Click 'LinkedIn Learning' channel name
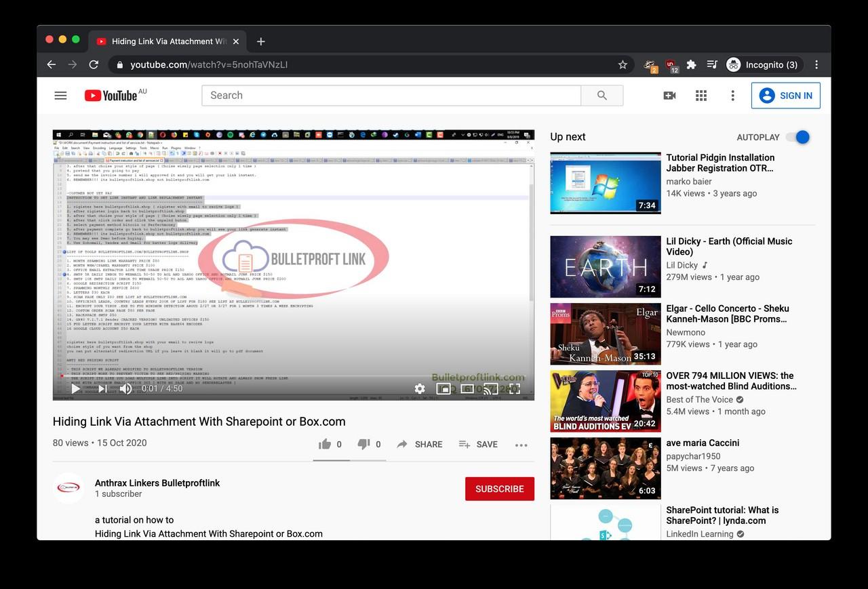This screenshot has width=868, height=589. pos(700,534)
